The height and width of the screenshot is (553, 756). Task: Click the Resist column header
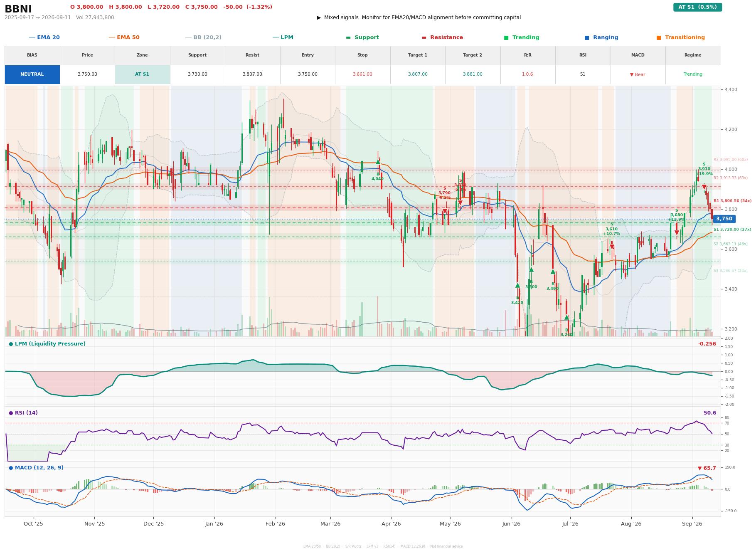252,55
